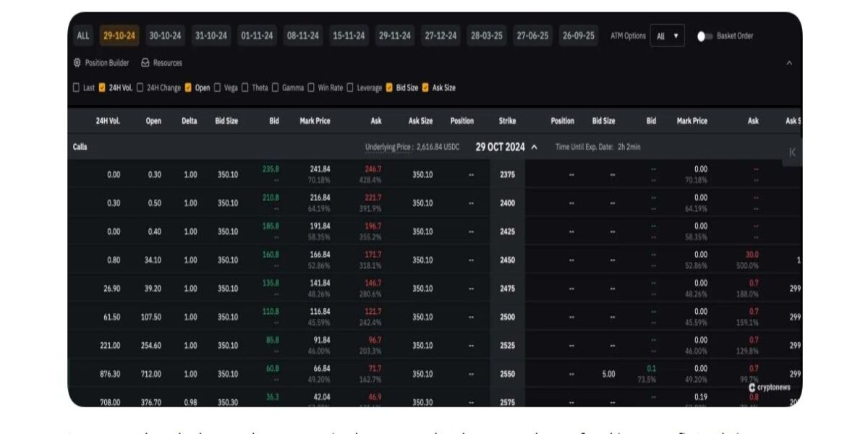This screenshot has height=434, width=868.
Task: Click put ask price 30.0
Action: [x=752, y=255]
